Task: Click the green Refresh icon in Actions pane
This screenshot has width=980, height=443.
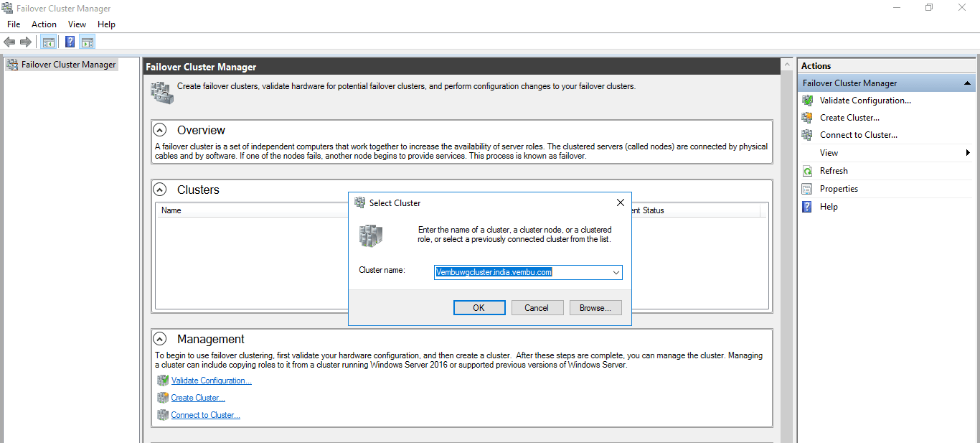Action: pos(807,171)
